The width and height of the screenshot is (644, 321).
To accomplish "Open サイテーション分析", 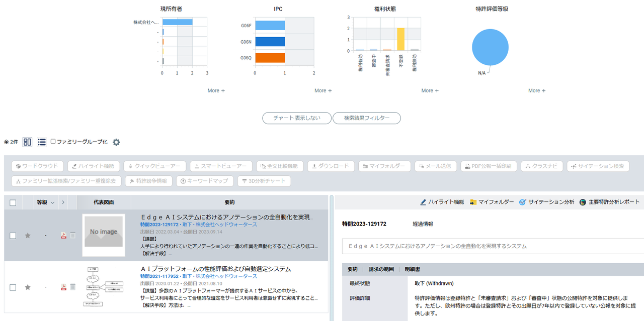I will pos(547,202).
